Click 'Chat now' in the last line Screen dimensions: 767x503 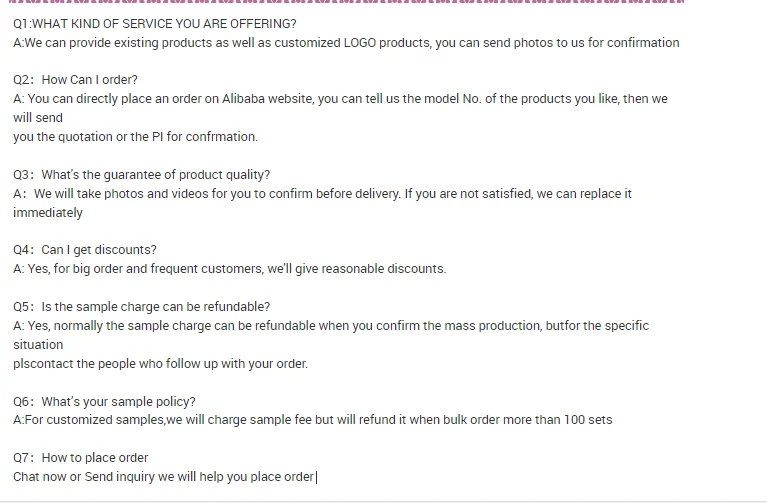click(x=40, y=477)
